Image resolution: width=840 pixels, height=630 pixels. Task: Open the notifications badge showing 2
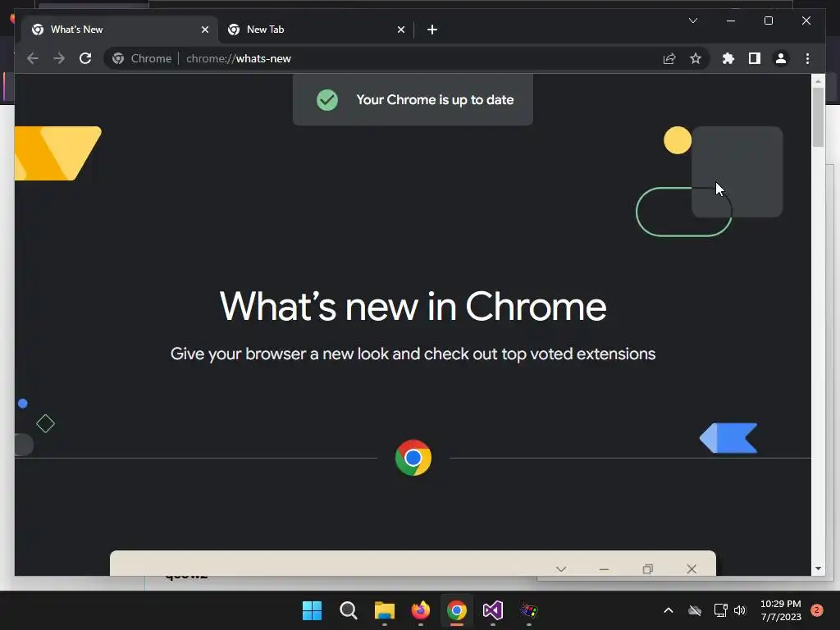point(817,610)
